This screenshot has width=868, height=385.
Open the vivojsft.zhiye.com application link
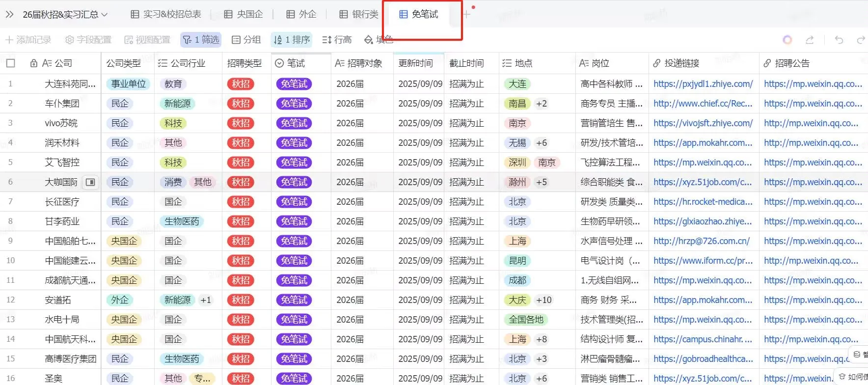703,123
